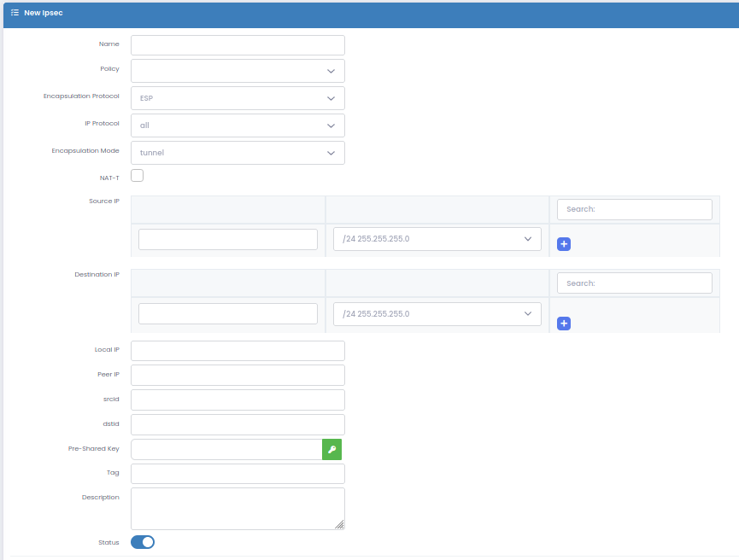
Task: Open the Policy dropdown
Action: [238, 71]
